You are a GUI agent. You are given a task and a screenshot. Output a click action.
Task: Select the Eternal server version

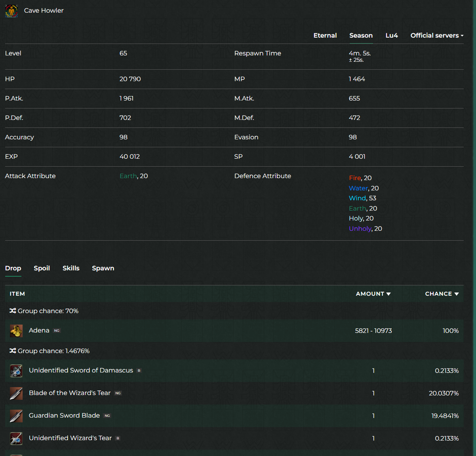click(x=325, y=36)
